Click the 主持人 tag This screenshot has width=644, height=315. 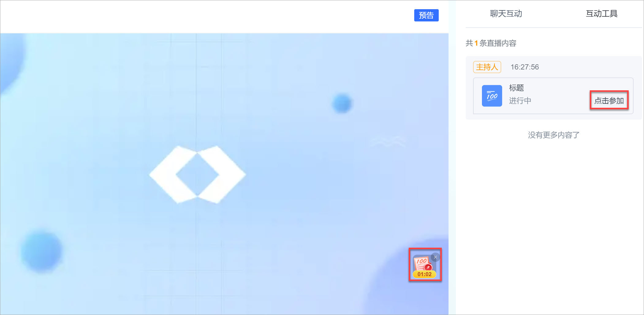(x=487, y=67)
